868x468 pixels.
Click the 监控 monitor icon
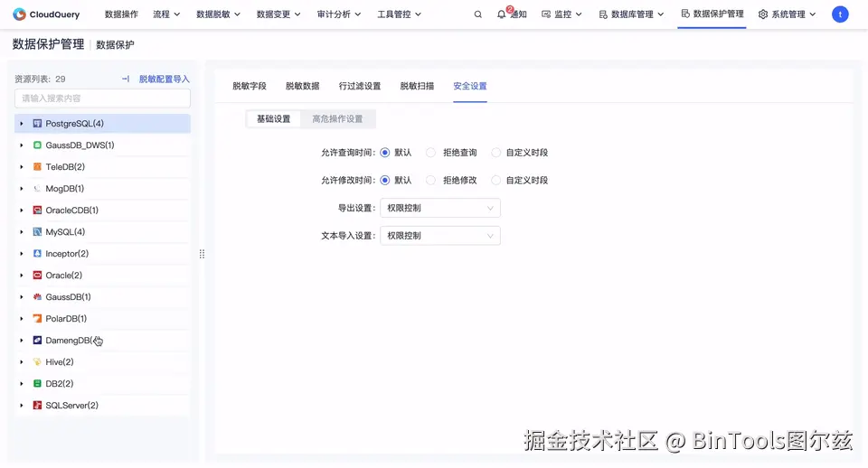[x=546, y=14]
